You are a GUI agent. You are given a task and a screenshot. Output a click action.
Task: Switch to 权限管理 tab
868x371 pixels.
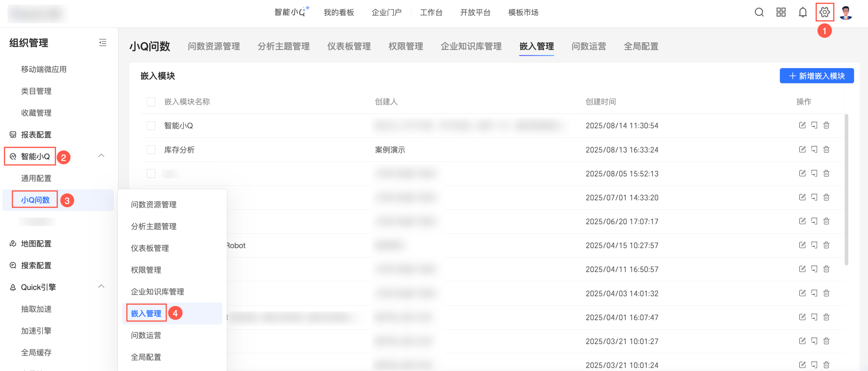click(x=405, y=46)
